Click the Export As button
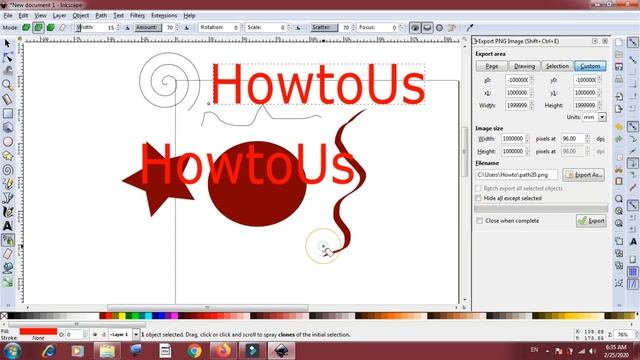 (x=584, y=175)
